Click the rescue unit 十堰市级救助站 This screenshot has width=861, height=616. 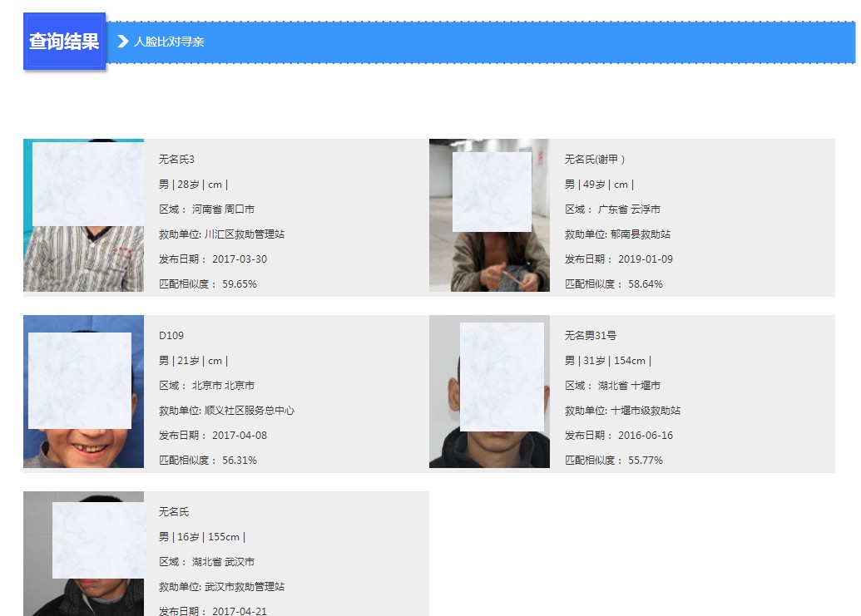[646, 411]
